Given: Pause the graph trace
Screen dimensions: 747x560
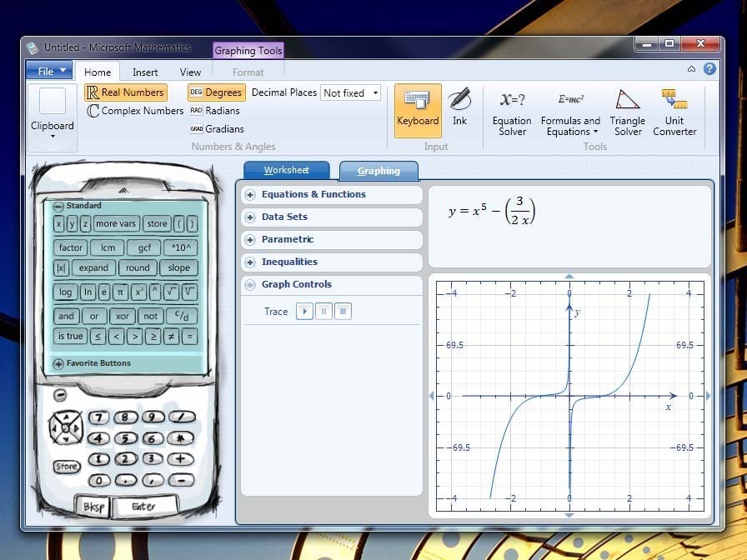Looking at the screenshot, I should (323, 312).
